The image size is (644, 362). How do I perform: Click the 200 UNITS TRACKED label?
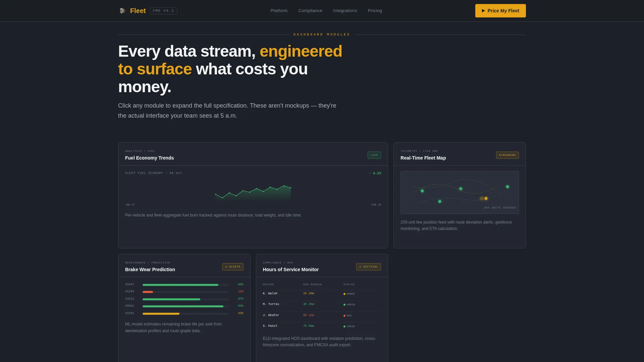pos(500,208)
